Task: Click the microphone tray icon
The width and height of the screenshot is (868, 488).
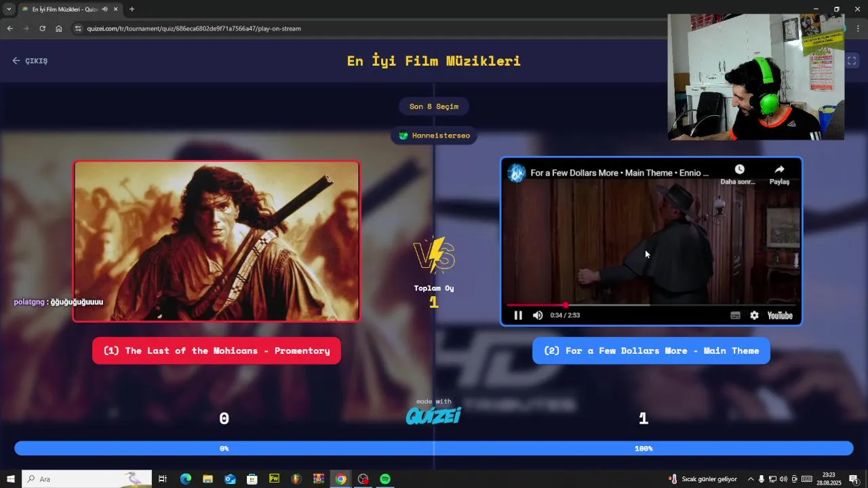Action: pos(762,479)
